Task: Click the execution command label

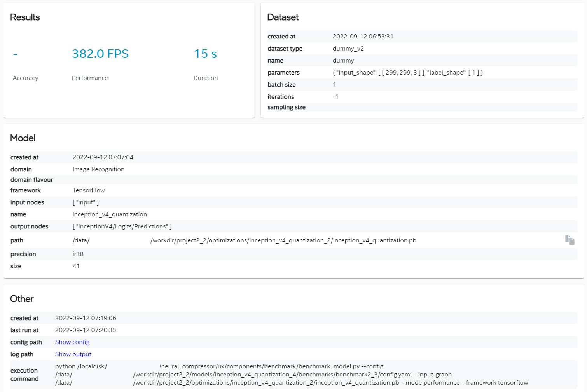Action: tap(24, 375)
